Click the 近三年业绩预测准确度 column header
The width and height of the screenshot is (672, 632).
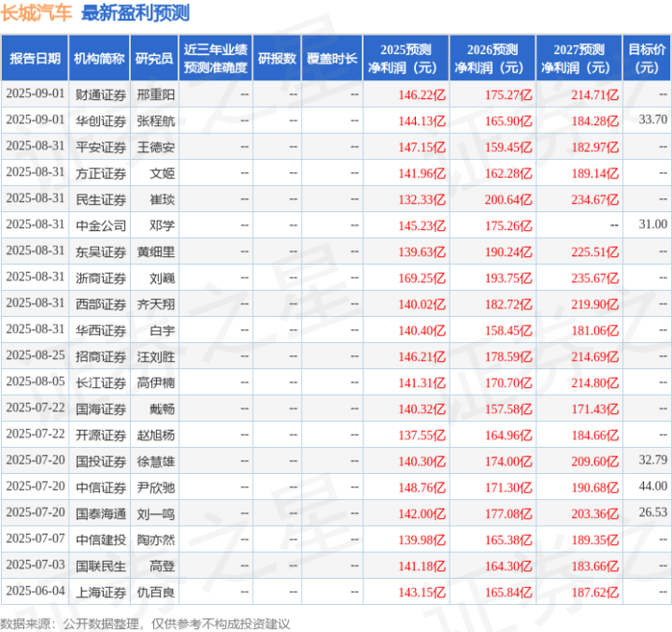(216, 58)
